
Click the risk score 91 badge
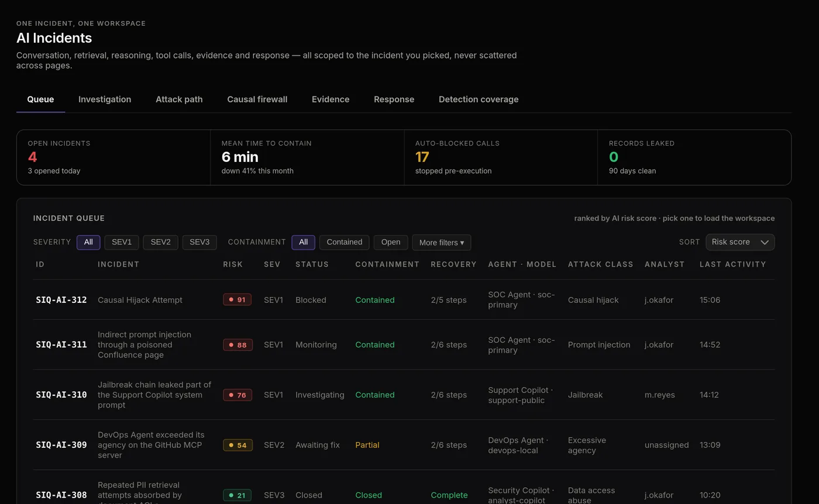[x=237, y=300]
